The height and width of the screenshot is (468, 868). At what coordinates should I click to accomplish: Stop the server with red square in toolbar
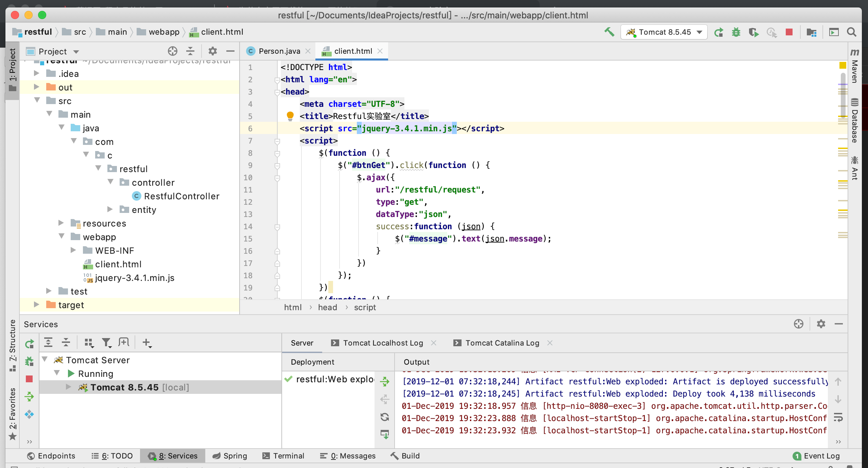coord(789,32)
